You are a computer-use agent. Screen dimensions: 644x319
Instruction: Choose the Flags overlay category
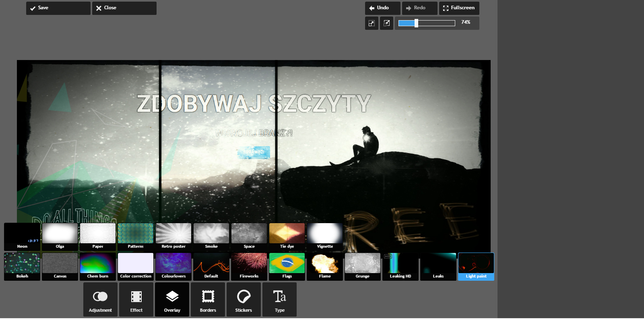pos(287,267)
